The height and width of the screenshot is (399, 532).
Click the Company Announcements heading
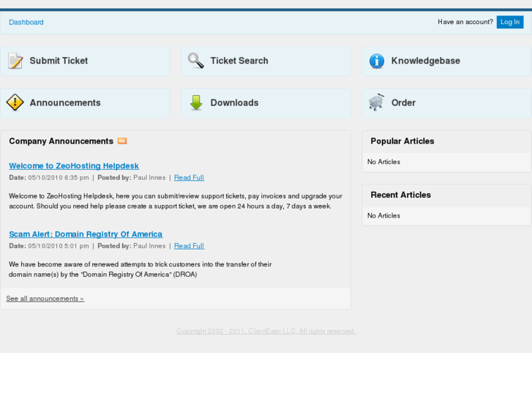(61, 141)
